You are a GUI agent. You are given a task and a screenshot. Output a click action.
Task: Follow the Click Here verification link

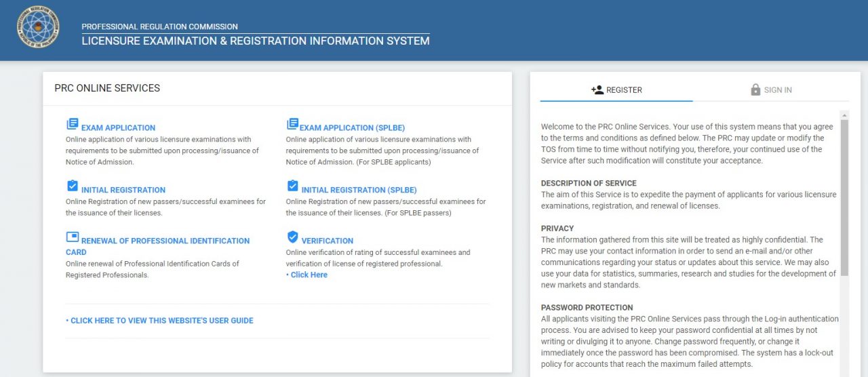coord(307,275)
